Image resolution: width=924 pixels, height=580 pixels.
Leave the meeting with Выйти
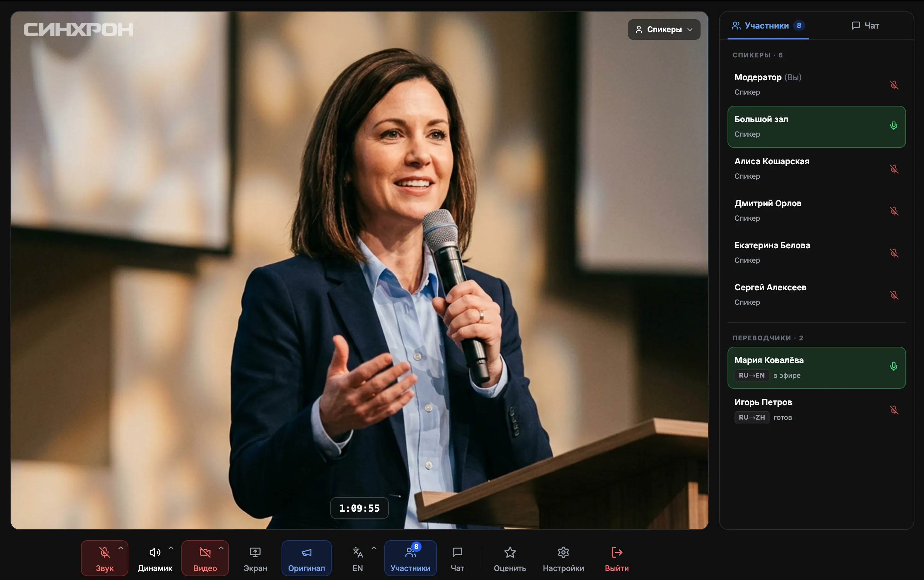(x=617, y=558)
